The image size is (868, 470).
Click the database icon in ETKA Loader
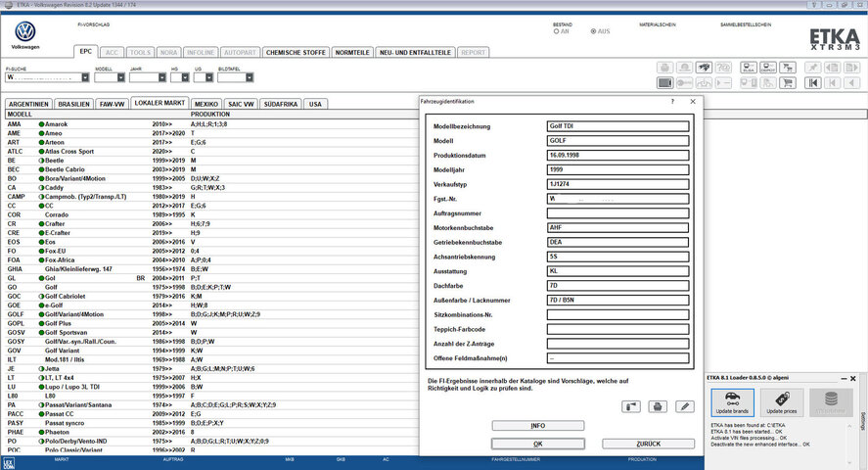point(831,402)
